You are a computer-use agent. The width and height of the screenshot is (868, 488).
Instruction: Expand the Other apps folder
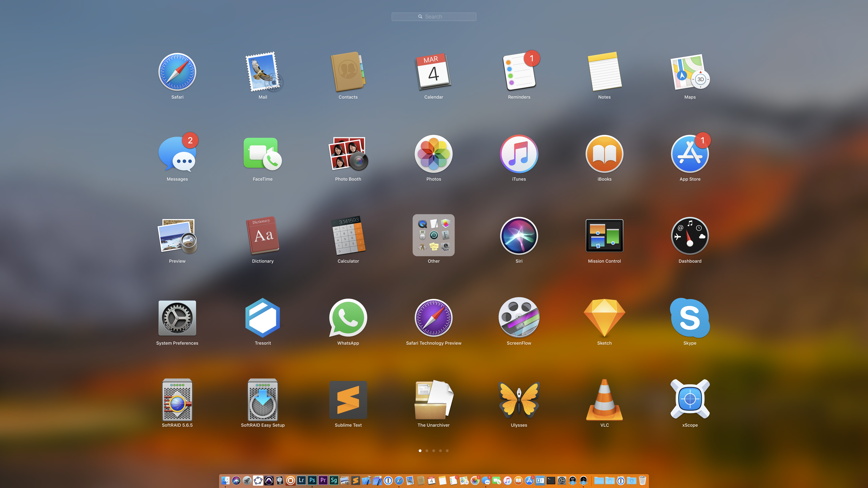(433, 235)
